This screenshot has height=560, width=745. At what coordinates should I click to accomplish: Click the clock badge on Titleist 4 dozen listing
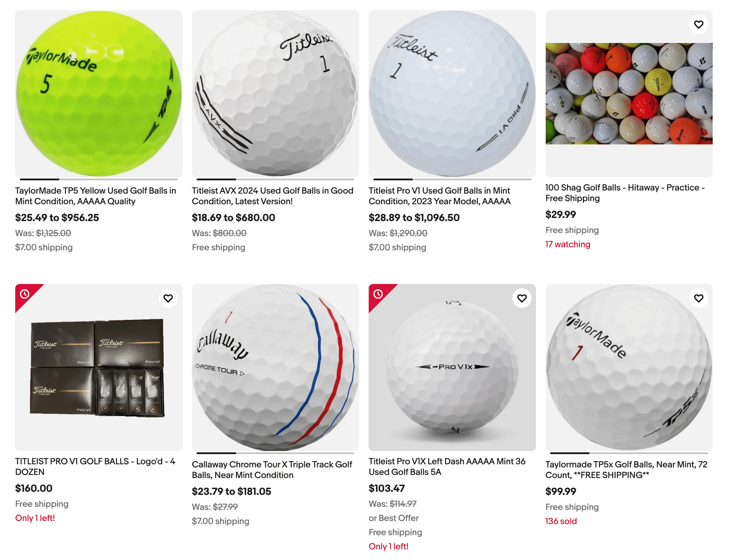24,294
